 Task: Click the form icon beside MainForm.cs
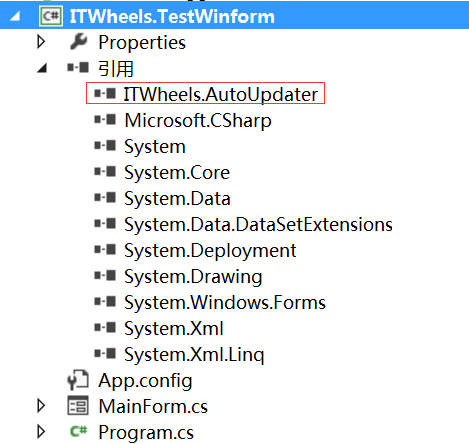point(78,406)
